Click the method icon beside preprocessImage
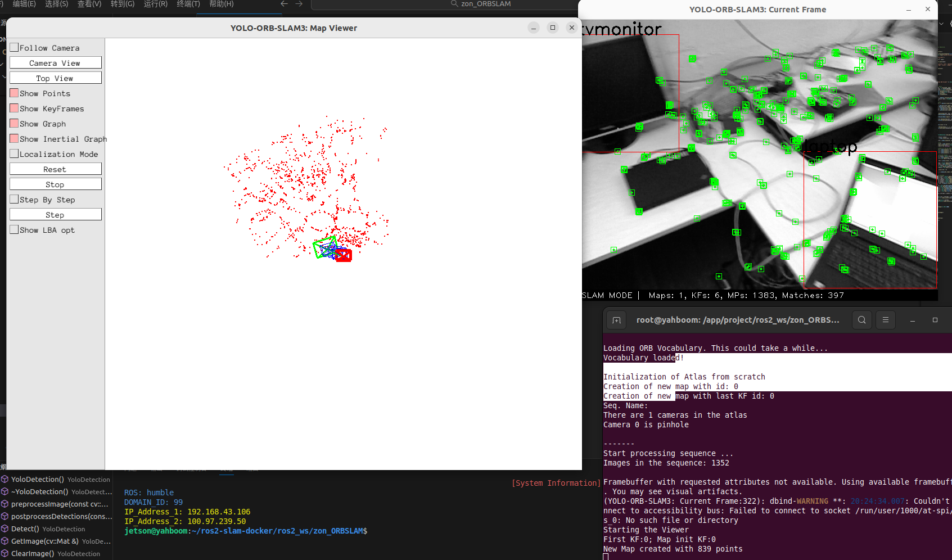This screenshot has width=952, height=560. point(4,504)
